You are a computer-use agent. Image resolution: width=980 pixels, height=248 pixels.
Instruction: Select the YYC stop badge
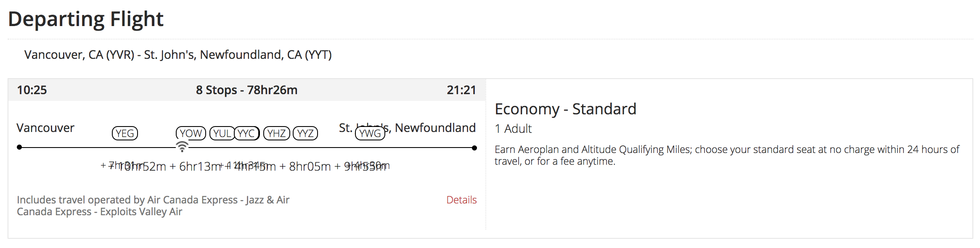(246, 133)
